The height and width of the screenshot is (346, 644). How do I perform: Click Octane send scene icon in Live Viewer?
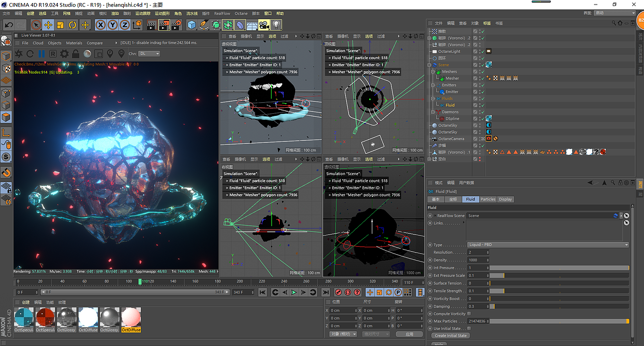coord(19,54)
